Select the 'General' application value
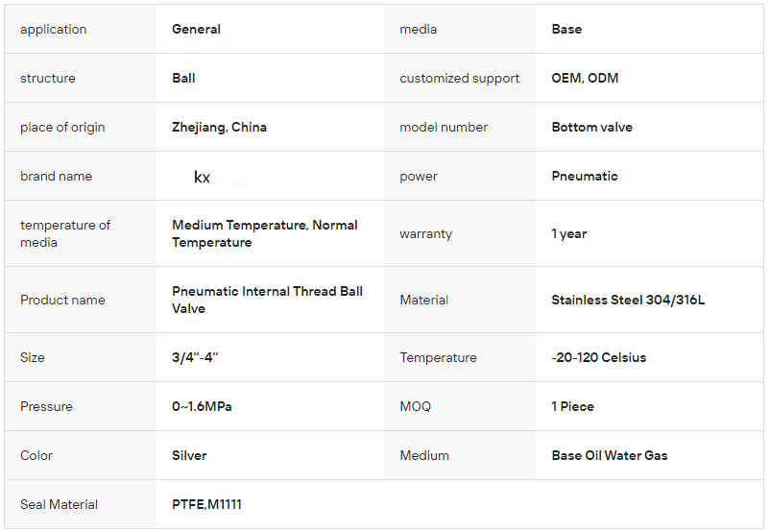The height and width of the screenshot is (532, 770). [196, 30]
